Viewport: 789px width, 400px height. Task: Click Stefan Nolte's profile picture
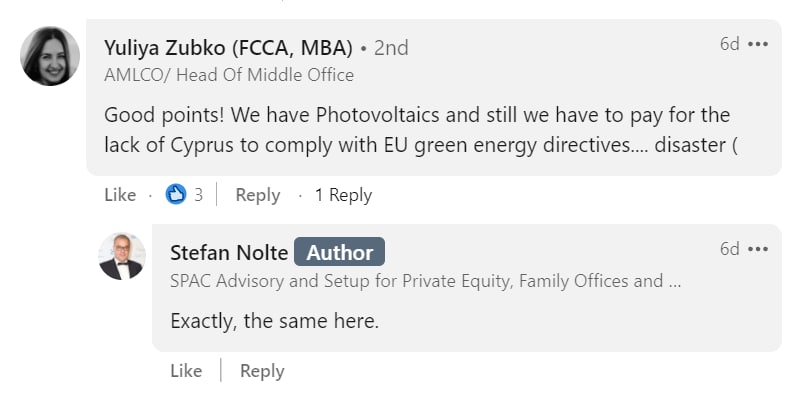click(122, 257)
